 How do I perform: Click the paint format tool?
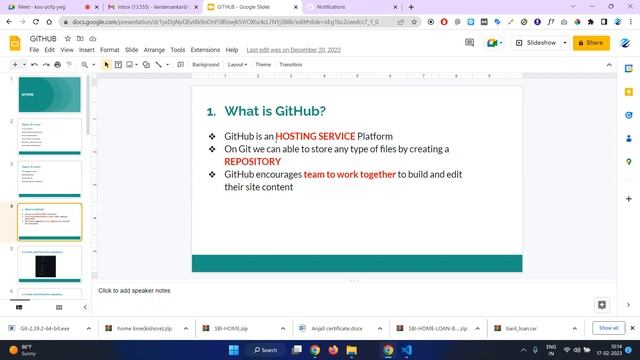[69, 64]
